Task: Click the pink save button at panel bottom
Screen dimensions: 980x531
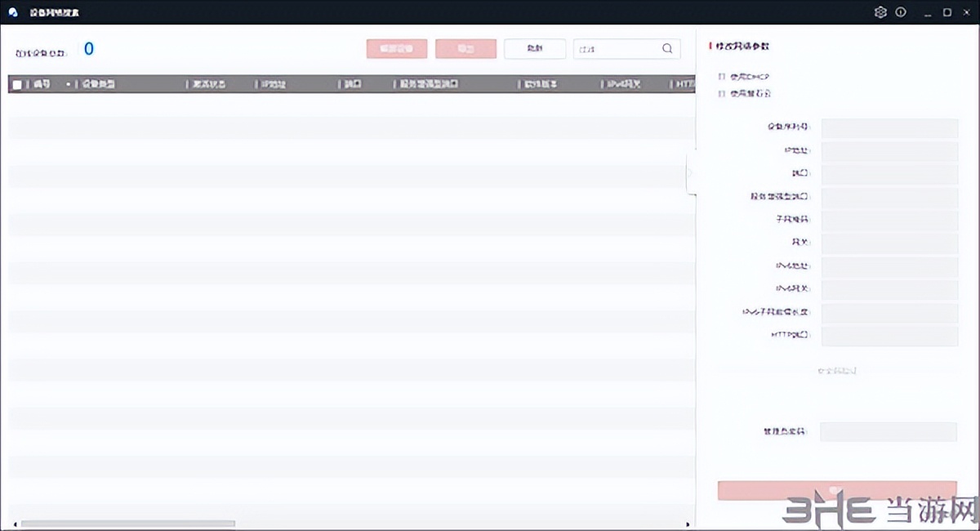Action: tap(837, 490)
